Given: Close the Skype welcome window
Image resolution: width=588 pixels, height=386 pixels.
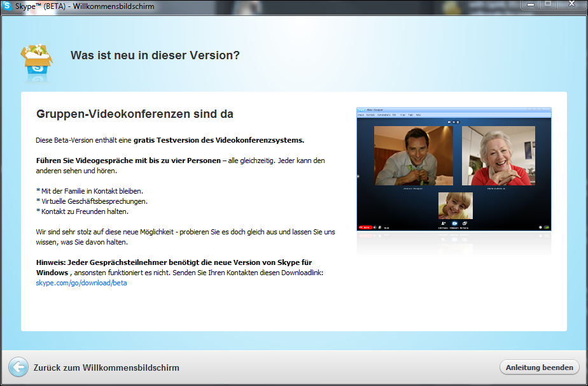Looking at the screenshot, I should 571,4.
